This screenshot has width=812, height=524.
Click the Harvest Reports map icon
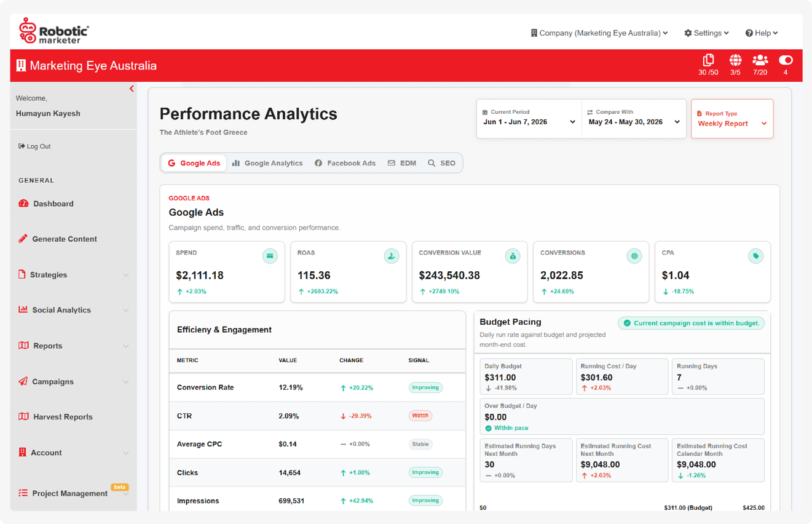[x=23, y=416]
